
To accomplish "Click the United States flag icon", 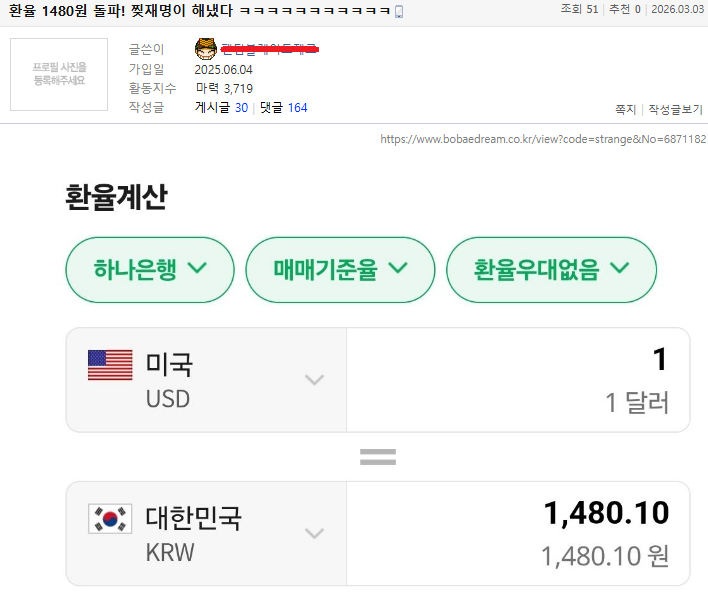I will pyautogui.click(x=110, y=364).
